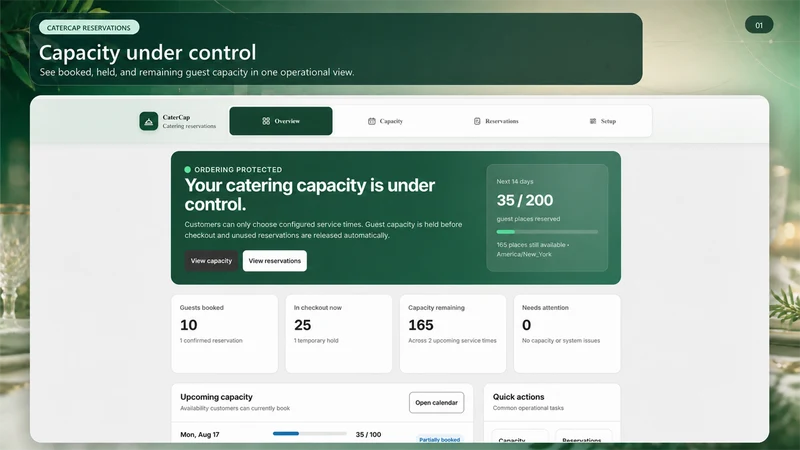Click the 35 / 100 value text
The height and width of the screenshot is (450, 800).
(x=368, y=435)
